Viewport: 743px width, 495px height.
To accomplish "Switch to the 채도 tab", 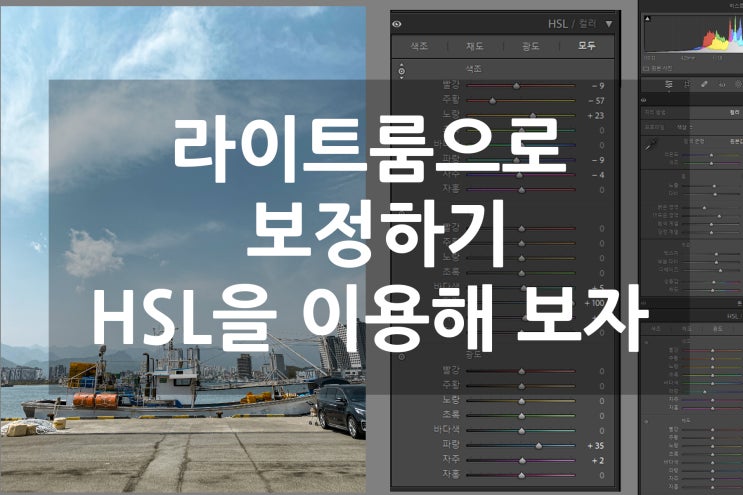I will (x=475, y=46).
